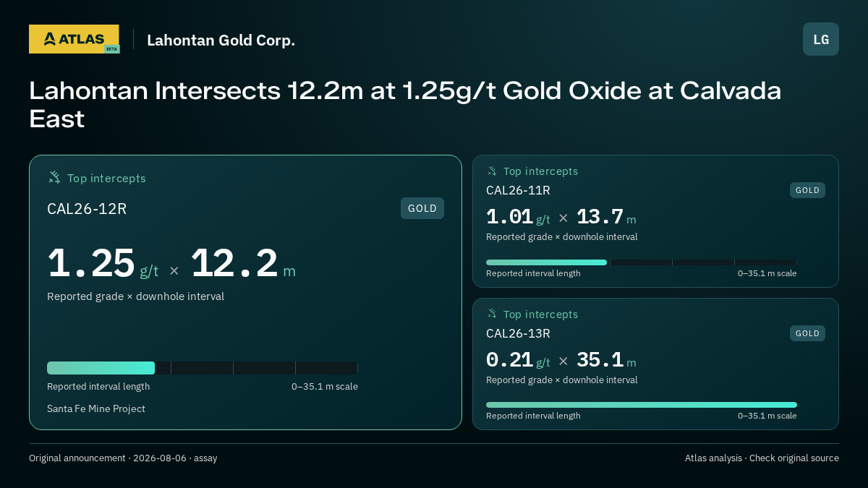The height and width of the screenshot is (488, 868).
Task: Select the CAL26-11R hole ID
Action: (518, 190)
